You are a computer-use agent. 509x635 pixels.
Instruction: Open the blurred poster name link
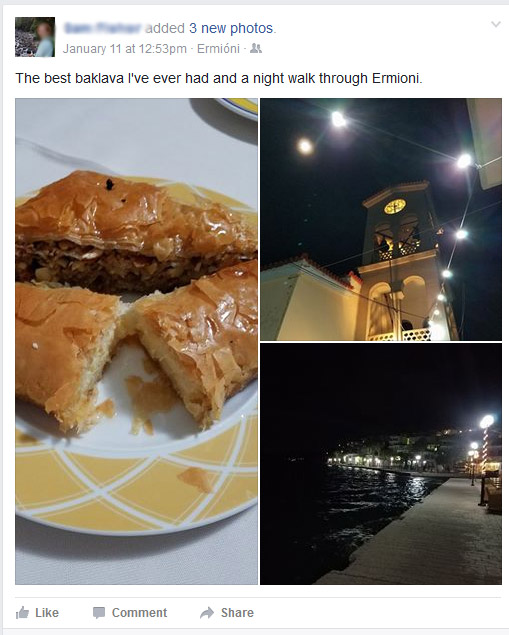tap(103, 28)
